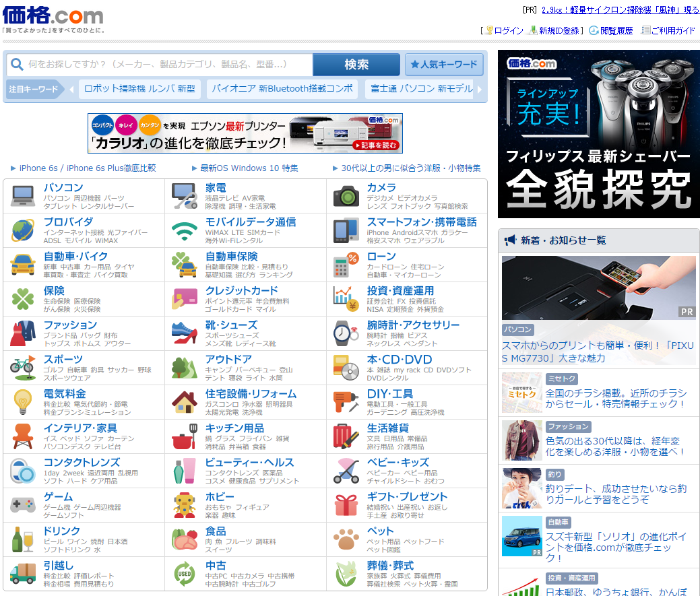Select keyword ロボット掃除機 ルンバ 新型
Image resolution: width=700 pixels, height=596 pixels.
point(139,89)
